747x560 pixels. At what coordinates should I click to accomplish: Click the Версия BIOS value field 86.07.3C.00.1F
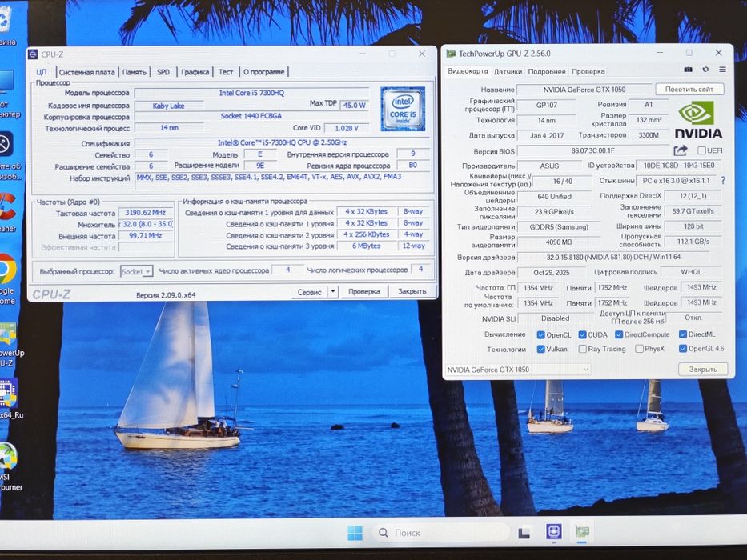click(x=593, y=150)
